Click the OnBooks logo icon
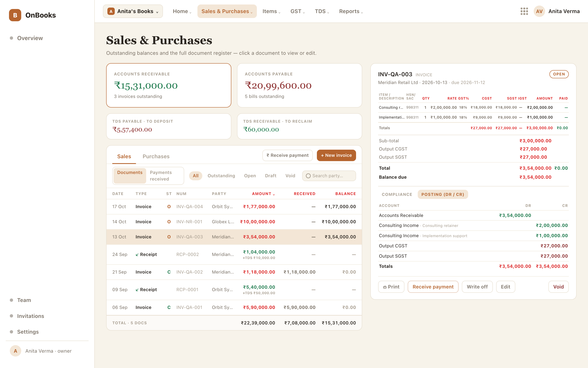 [x=15, y=15]
